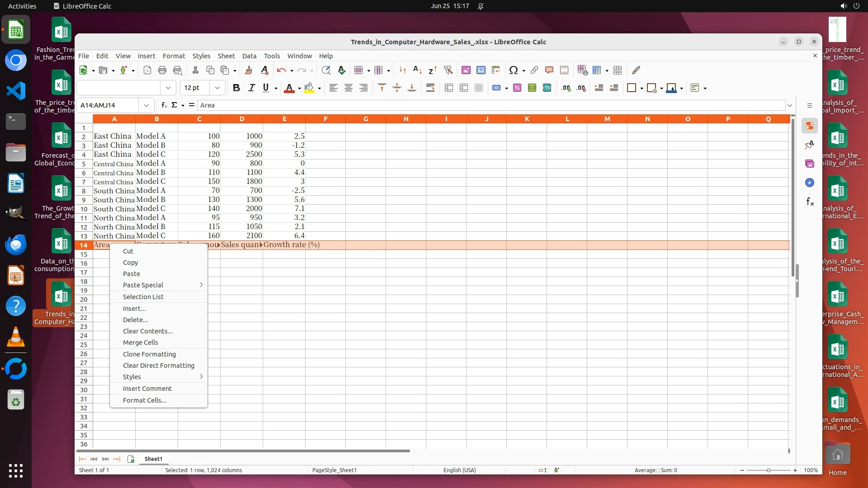
Task: Click the Sort Ascending icon
Action: click(x=418, y=70)
